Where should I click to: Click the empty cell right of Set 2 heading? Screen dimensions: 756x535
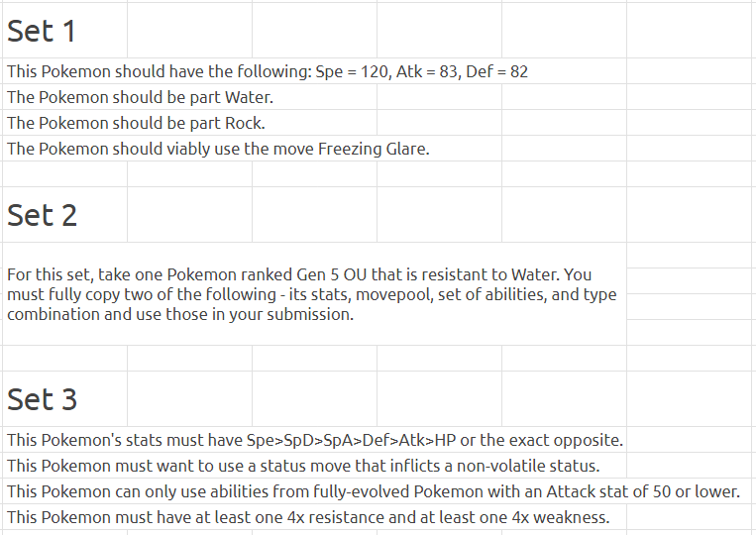coord(188,215)
